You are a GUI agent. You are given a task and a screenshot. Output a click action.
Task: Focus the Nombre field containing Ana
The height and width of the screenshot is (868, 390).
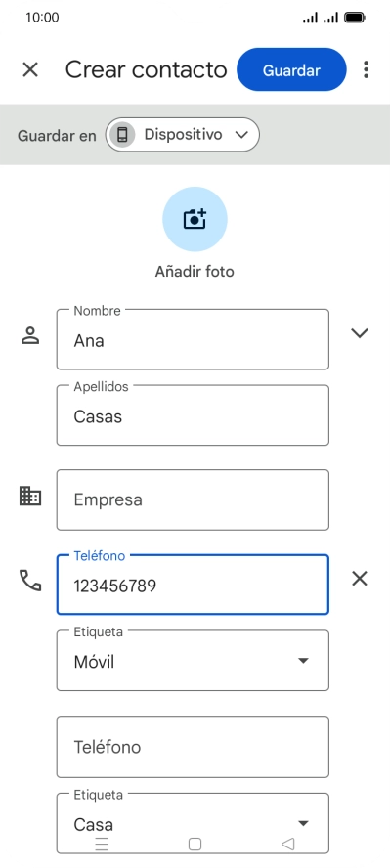(193, 339)
